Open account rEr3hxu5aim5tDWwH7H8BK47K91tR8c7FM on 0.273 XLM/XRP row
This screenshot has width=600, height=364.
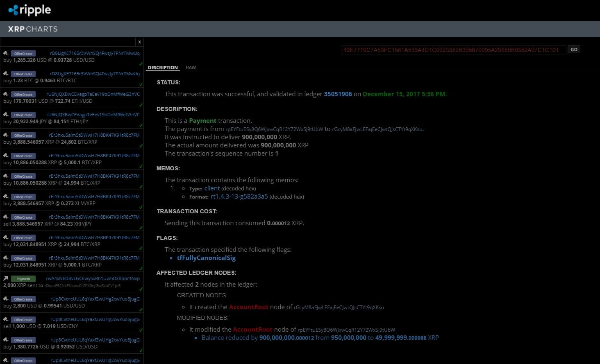click(94, 197)
